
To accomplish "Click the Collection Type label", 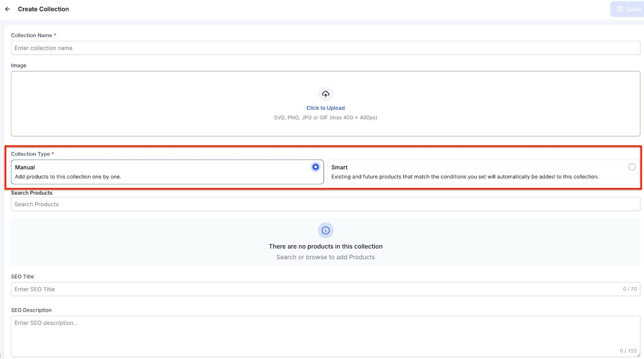I will point(31,154).
